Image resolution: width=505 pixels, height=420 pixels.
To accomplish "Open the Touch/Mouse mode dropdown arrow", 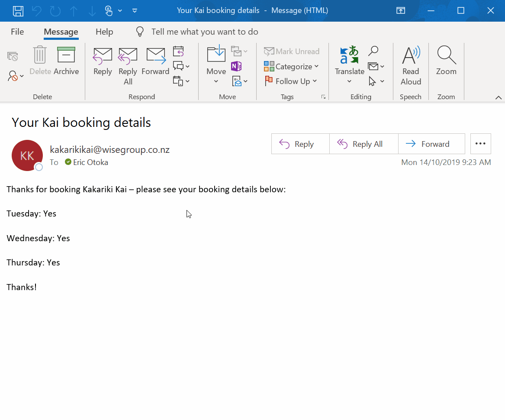I will coord(120,11).
